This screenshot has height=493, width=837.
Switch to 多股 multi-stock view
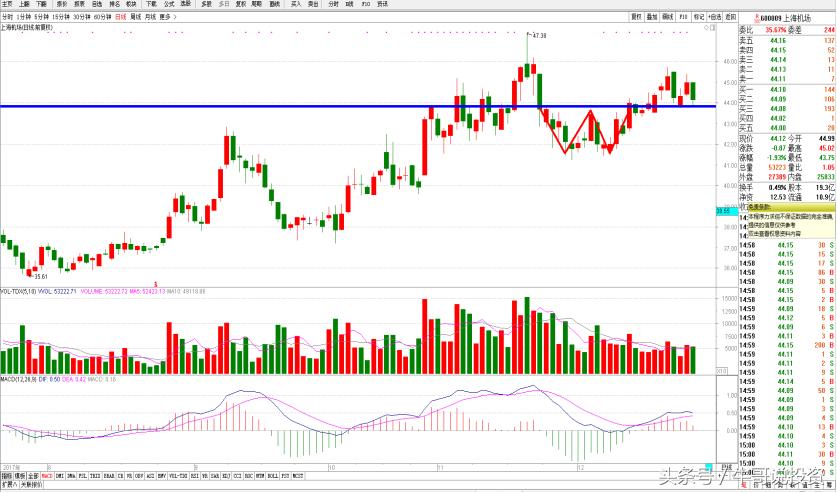[x=207, y=4]
